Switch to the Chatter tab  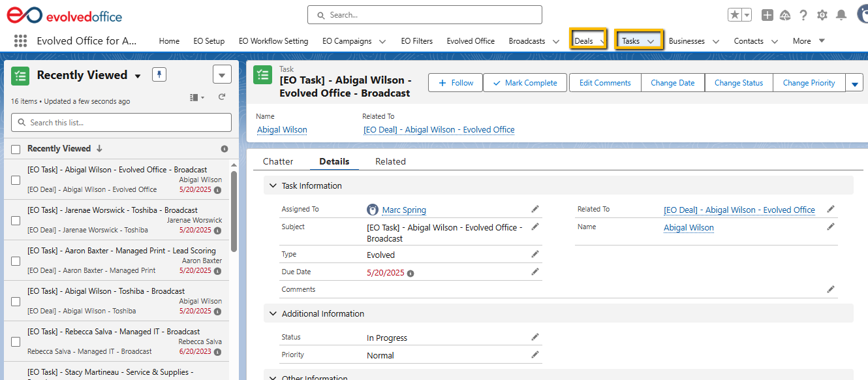tap(278, 161)
